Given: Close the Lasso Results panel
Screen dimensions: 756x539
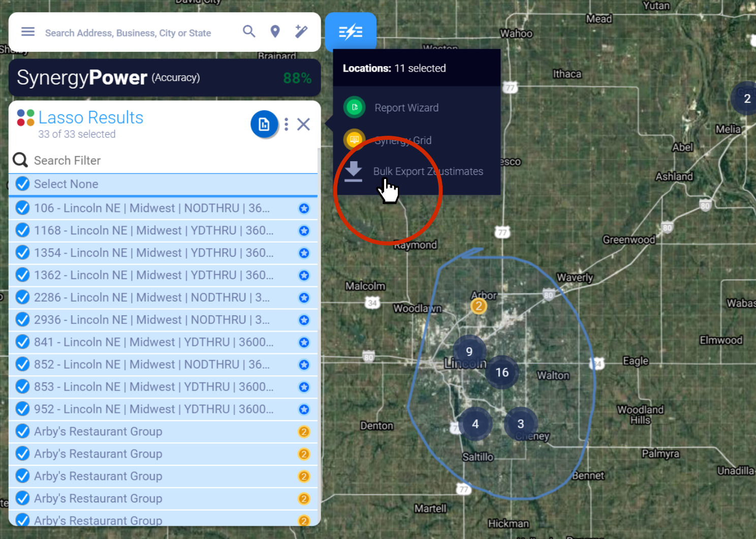Looking at the screenshot, I should pyautogui.click(x=303, y=125).
